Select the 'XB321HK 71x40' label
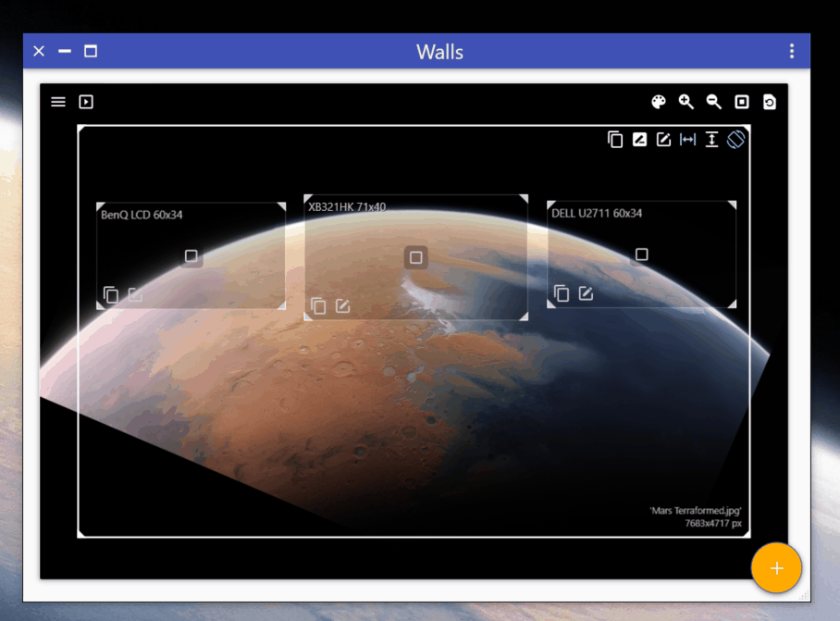The height and width of the screenshot is (621, 840). click(347, 206)
